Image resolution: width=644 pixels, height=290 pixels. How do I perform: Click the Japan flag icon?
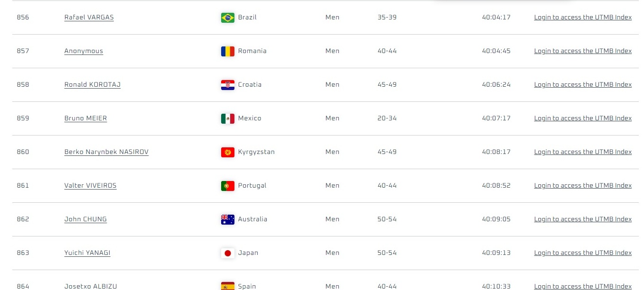tap(227, 253)
